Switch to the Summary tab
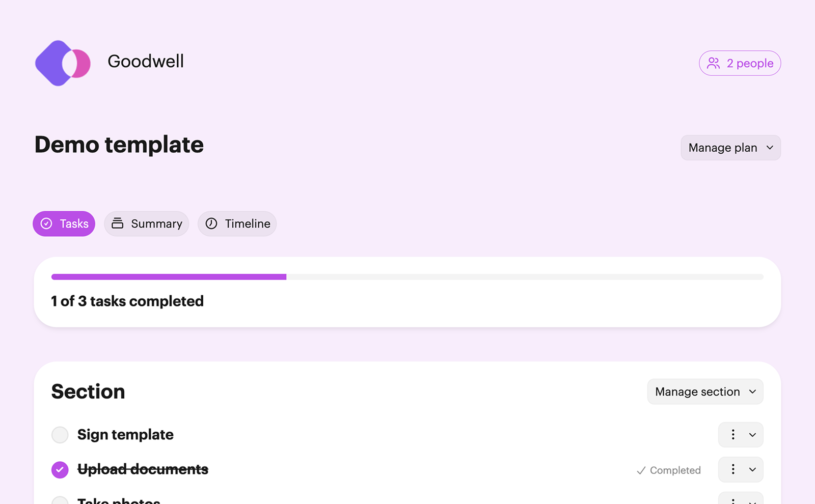 tap(147, 224)
